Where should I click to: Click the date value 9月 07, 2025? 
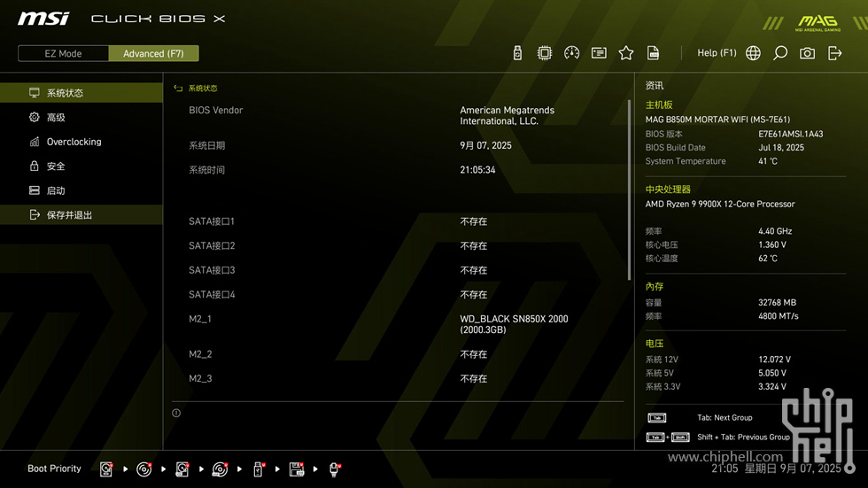click(485, 145)
